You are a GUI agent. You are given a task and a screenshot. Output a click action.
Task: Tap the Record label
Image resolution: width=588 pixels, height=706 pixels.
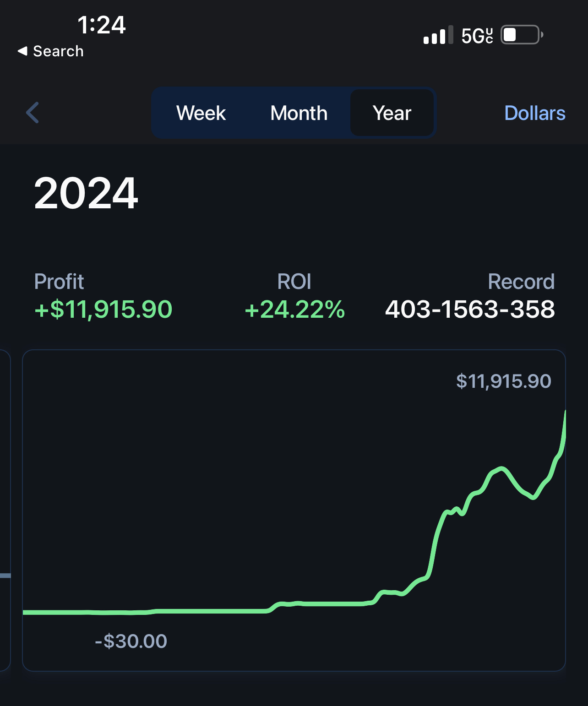pos(521,282)
